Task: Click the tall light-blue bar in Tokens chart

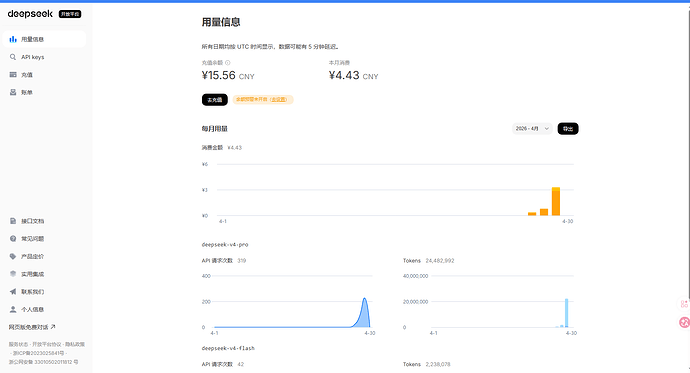Action: (x=566, y=313)
